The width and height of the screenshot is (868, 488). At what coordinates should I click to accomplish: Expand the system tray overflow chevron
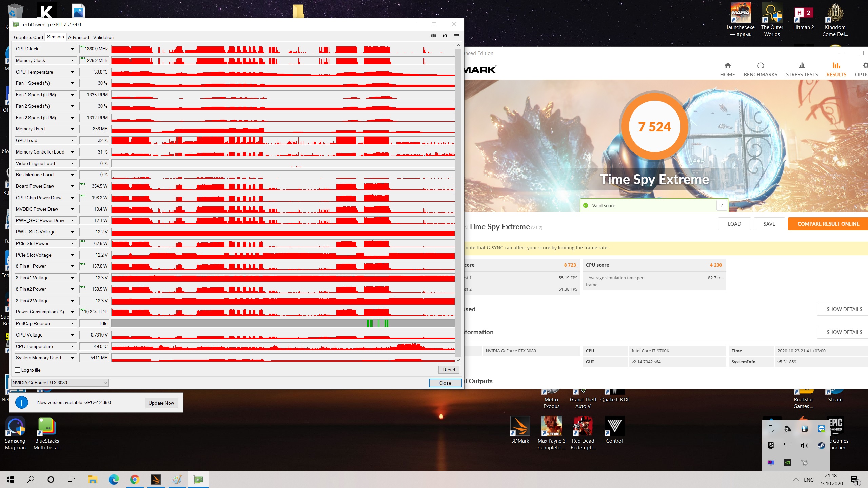[x=796, y=480]
